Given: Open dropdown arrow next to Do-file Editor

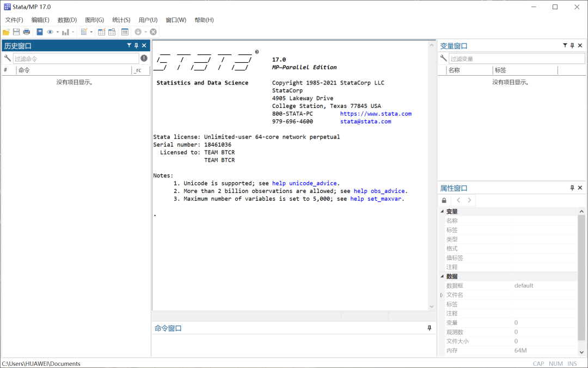Looking at the screenshot, I should click(91, 32).
